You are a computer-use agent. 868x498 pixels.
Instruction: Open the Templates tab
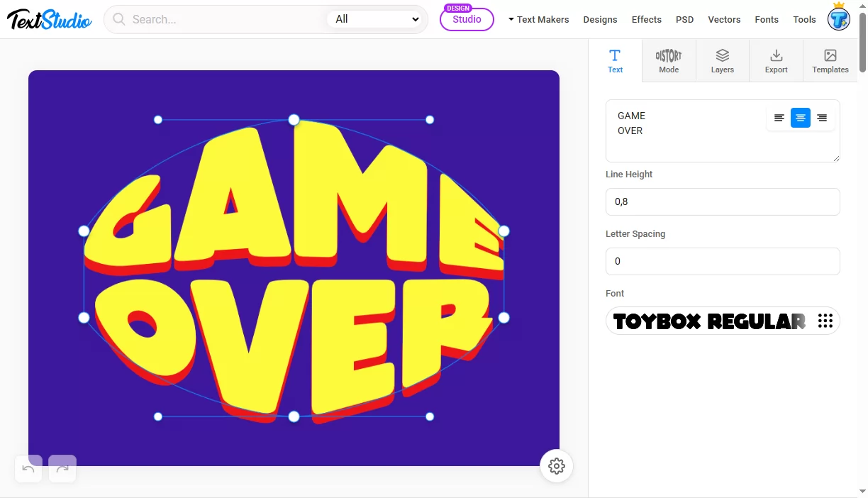(x=830, y=61)
